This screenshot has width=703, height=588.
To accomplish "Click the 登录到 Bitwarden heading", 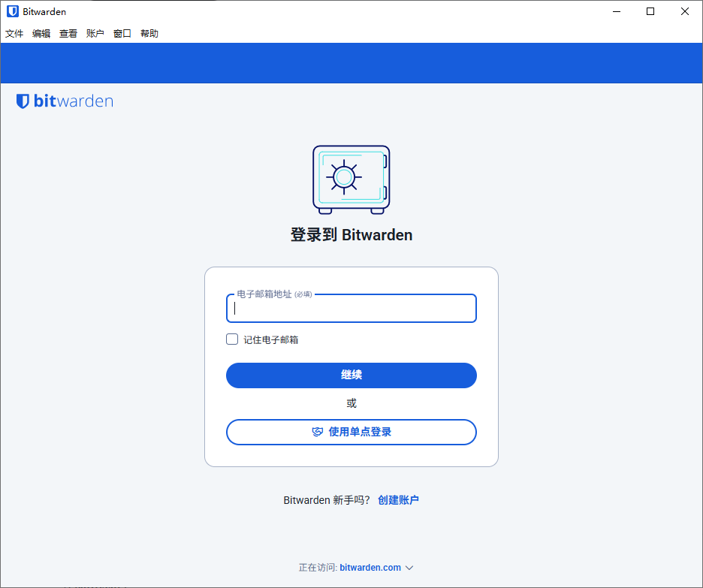I will [x=351, y=234].
